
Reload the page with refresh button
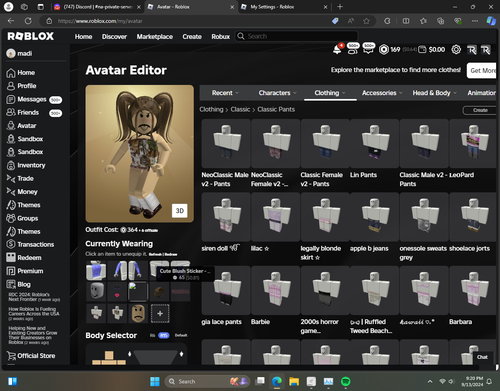28,21
